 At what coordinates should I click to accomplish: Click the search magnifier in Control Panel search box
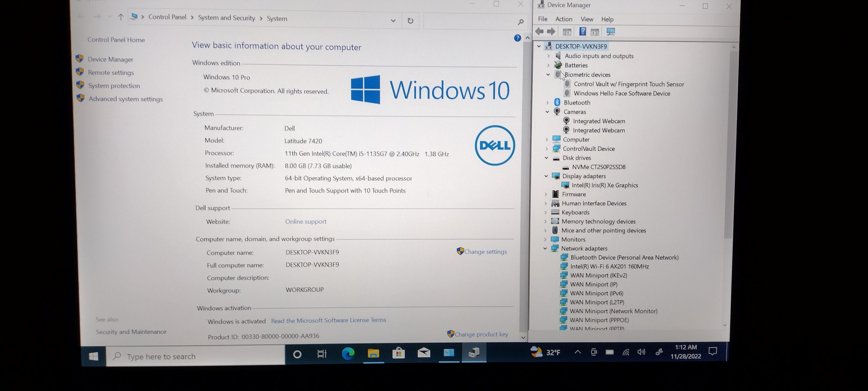click(521, 22)
